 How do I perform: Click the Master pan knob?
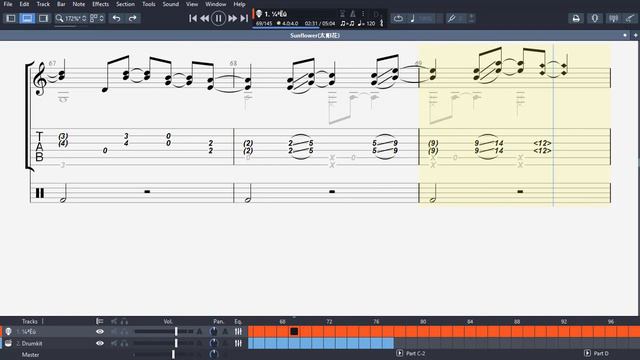pos(213,354)
